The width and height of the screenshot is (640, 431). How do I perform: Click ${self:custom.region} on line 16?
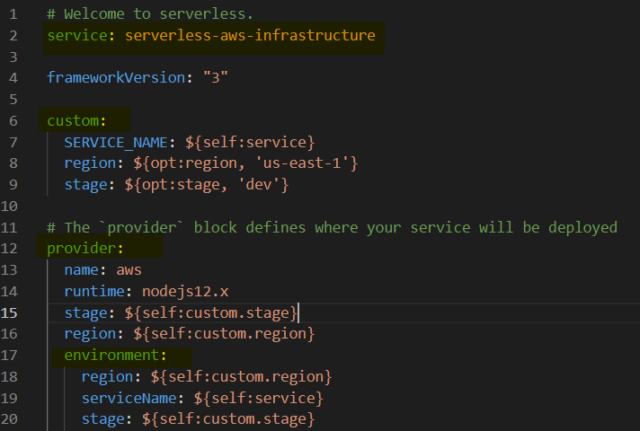pos(224,334)
